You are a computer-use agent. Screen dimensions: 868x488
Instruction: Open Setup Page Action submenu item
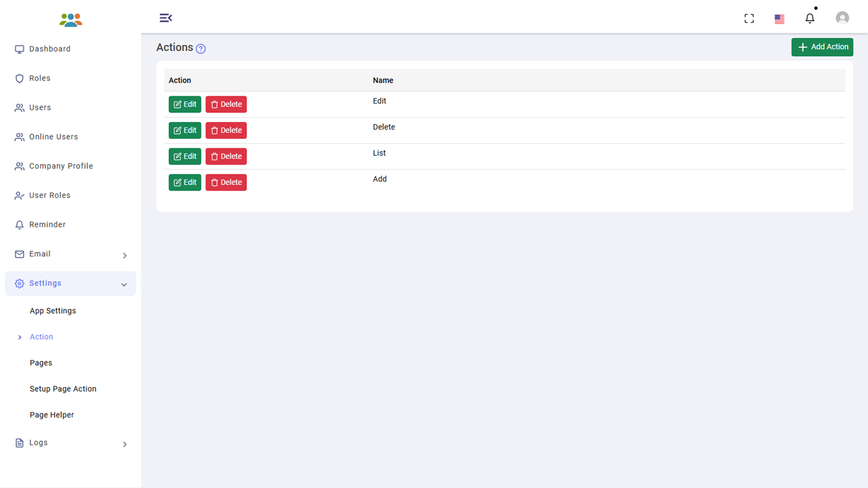coord(63,389)
